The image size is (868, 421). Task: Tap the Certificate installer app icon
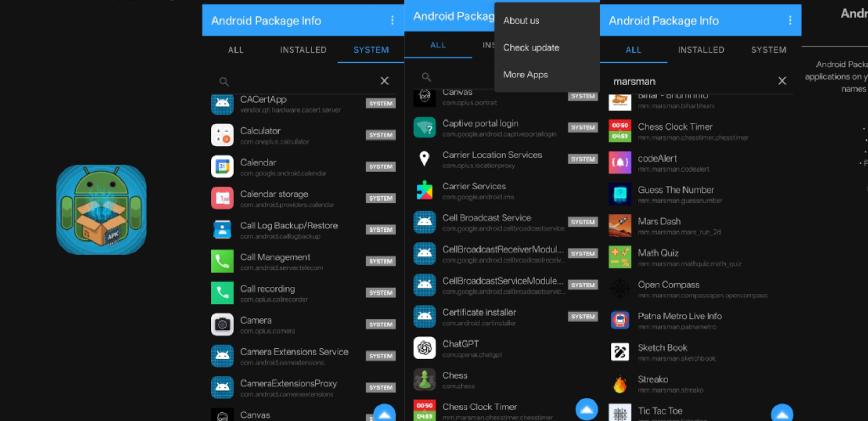pos(425,317)
